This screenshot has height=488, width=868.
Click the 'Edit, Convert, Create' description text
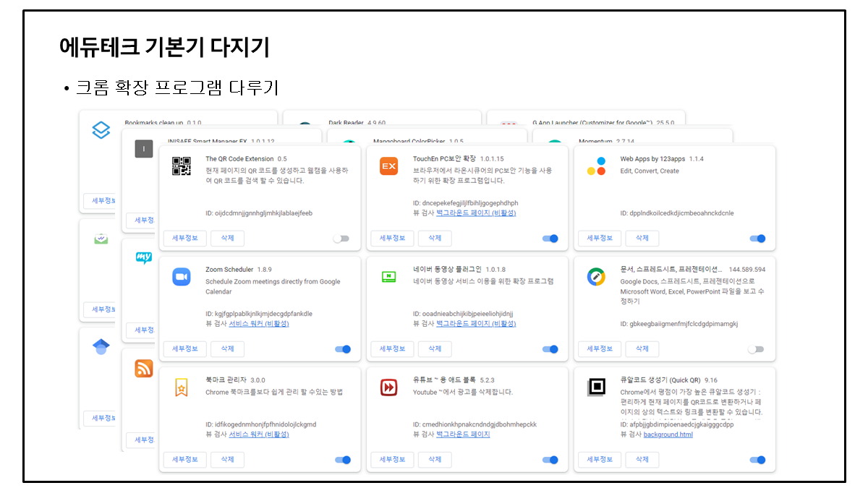pyautogui.click(x=650, y=171)
